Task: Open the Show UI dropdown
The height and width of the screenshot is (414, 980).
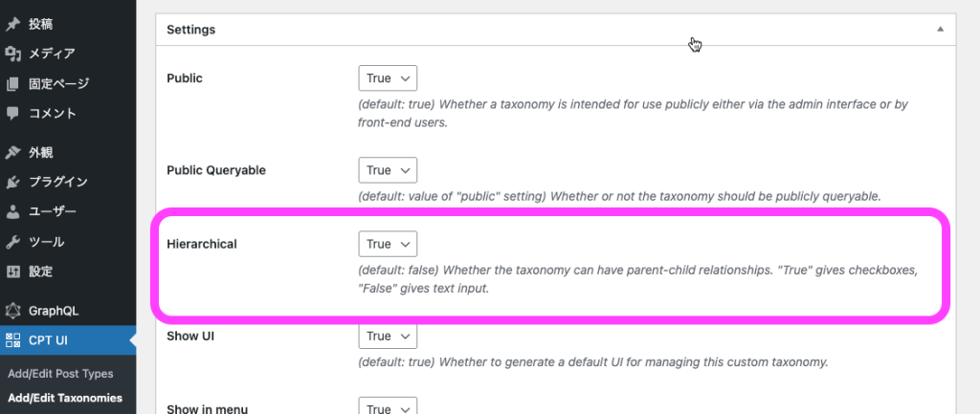Action: coord(388,336)
